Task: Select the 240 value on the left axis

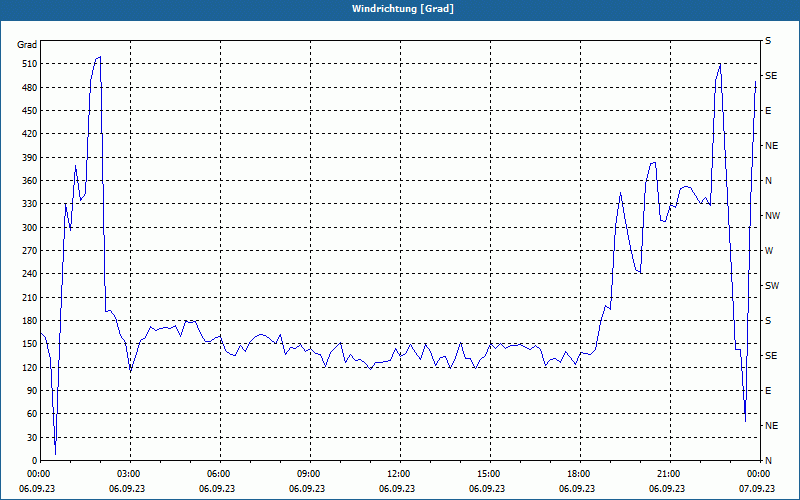Action: (x=28, y=274)
